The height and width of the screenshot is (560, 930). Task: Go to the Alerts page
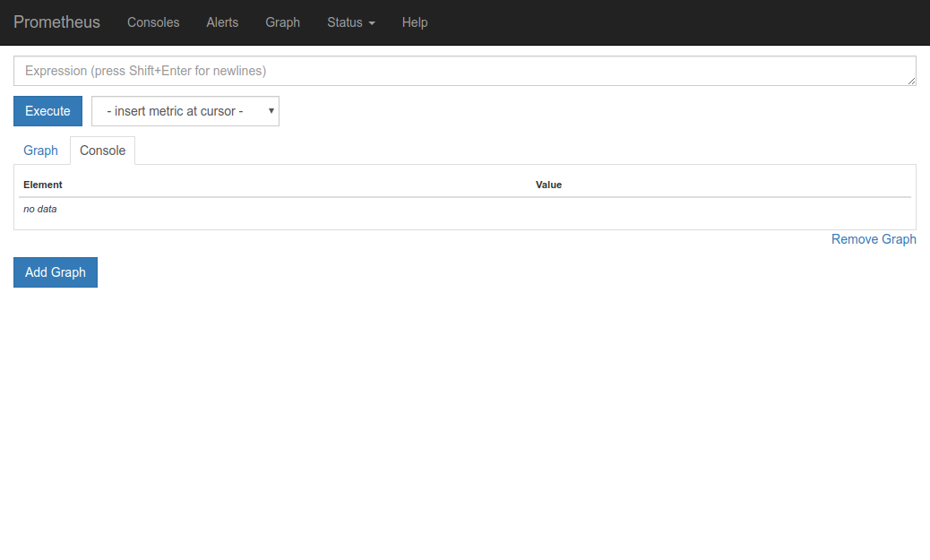pyautogui.click(x=222, y=22)
